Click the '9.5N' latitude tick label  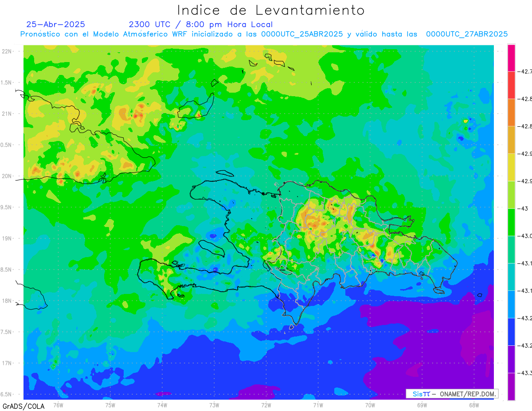[7, 207]
